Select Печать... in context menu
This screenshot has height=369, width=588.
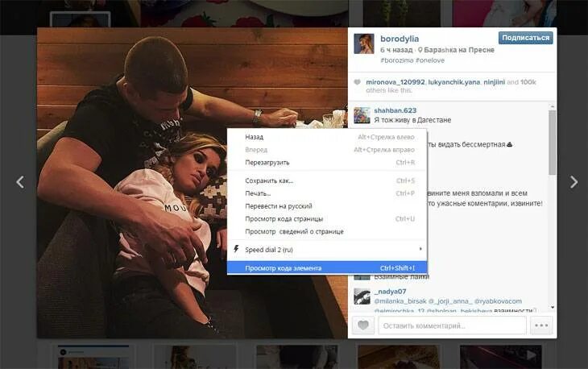(x=327, y=193)
